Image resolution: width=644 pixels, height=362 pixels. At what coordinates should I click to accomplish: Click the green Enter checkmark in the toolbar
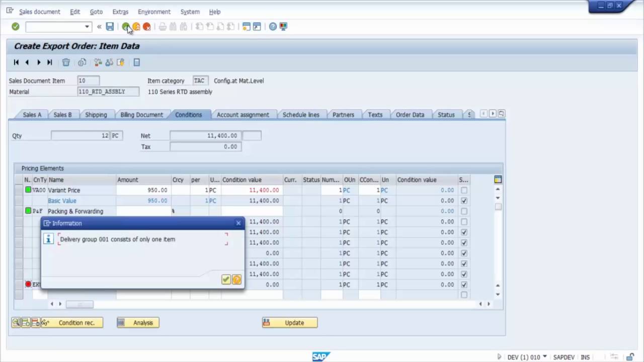click(16, 27)
